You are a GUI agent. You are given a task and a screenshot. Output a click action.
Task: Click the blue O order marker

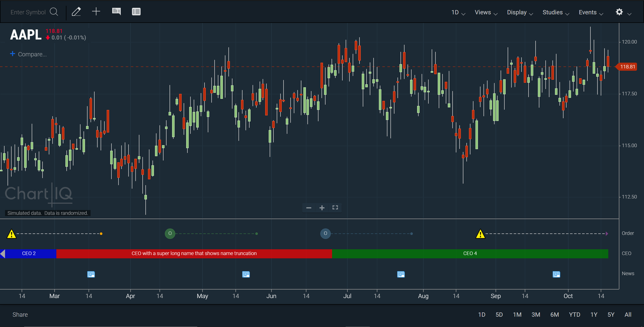coord(326,233)
